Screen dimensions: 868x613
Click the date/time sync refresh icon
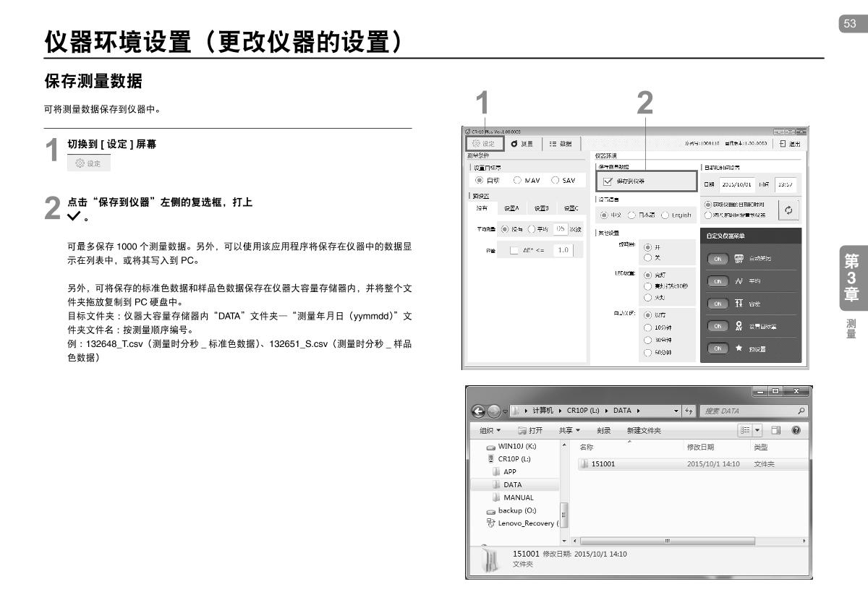coord(786,209)
